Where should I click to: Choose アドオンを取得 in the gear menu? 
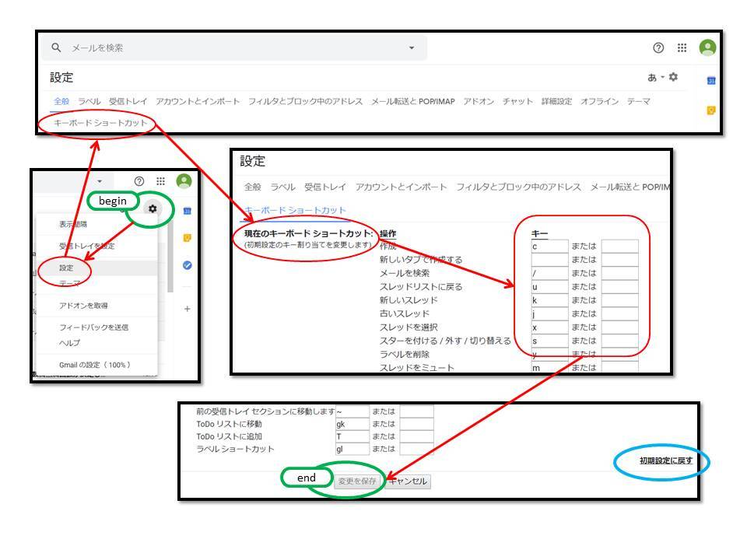pyautogui.click(x=83, y=305)
